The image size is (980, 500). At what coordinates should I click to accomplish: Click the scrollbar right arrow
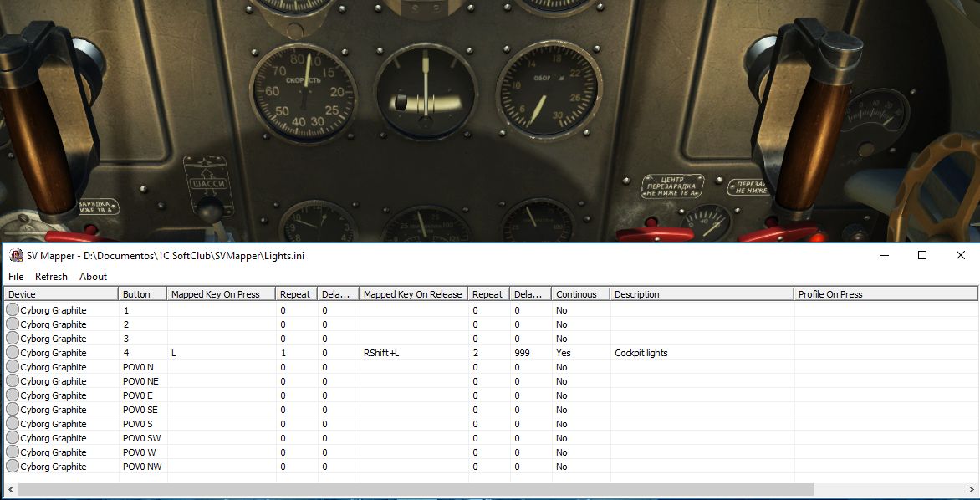971,489
